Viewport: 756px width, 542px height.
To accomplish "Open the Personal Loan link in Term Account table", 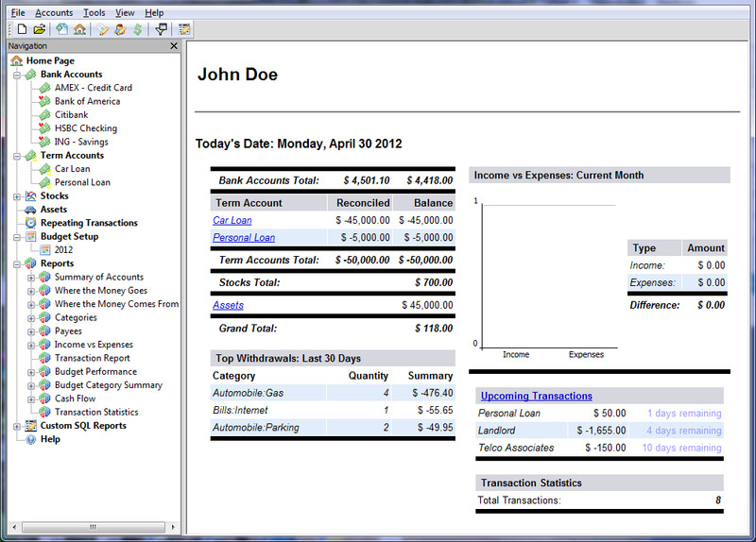I will click(x=244, y=238).
